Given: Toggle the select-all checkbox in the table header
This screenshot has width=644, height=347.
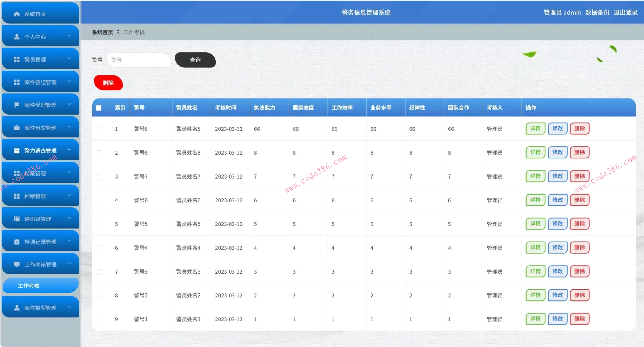Looking at the screenshot, I should tap(99, 108).
